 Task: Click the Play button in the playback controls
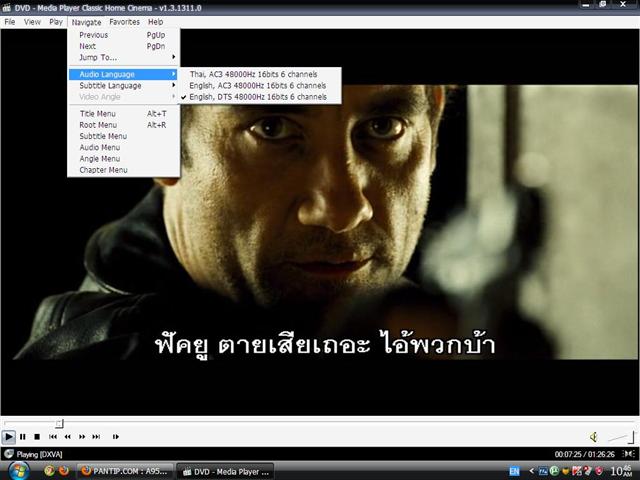coord(9,437)
